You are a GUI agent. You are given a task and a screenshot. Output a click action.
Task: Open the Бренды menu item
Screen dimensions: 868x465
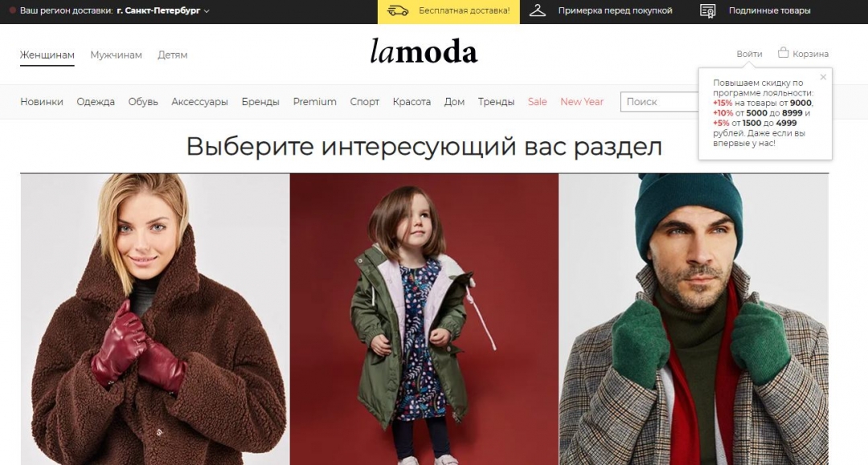pyautogui.click(x=260, y=102)
